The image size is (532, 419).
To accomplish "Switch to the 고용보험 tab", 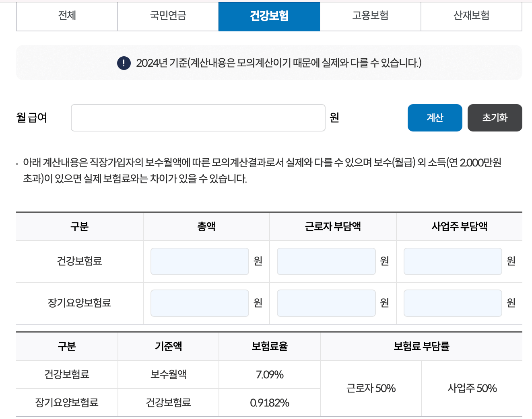I will [370, 16].
